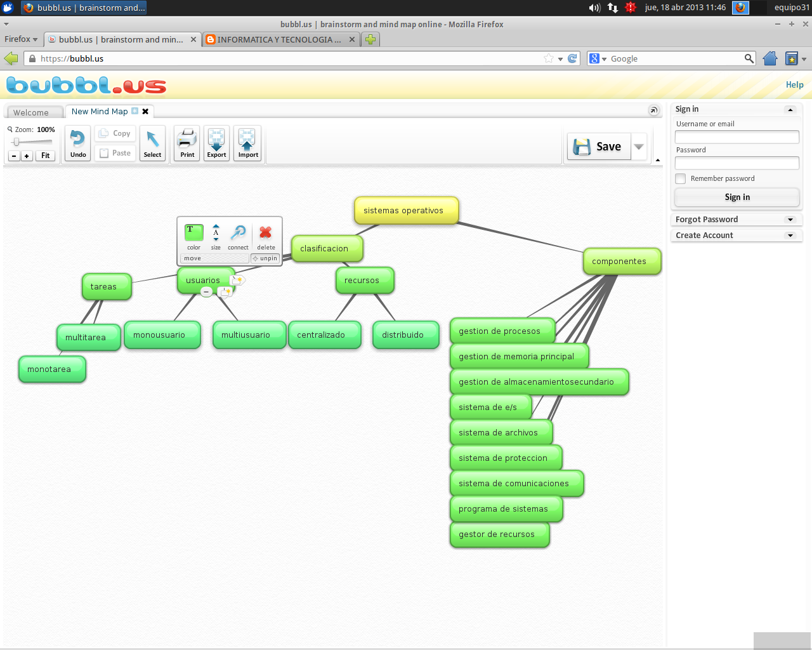Expand the Create Account section
This screenshot has width=812, height=650.
[737, 235]
